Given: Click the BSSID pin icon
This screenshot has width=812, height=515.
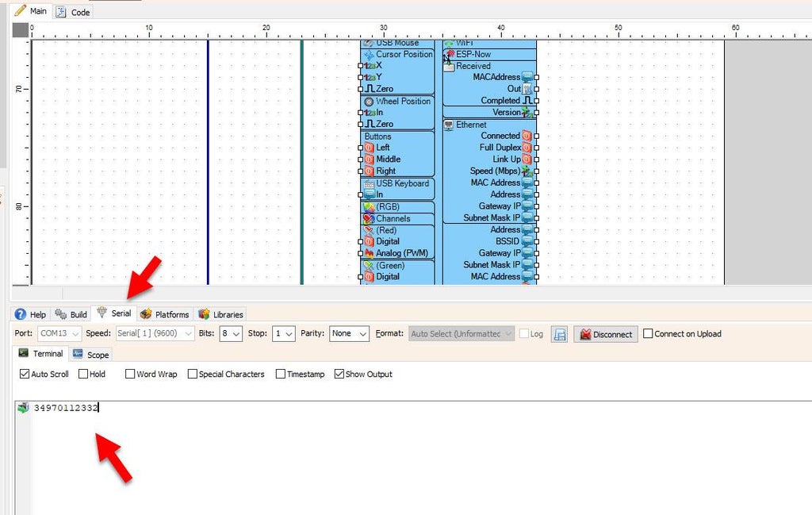Looking at the screenshot, I should (527, 241).
